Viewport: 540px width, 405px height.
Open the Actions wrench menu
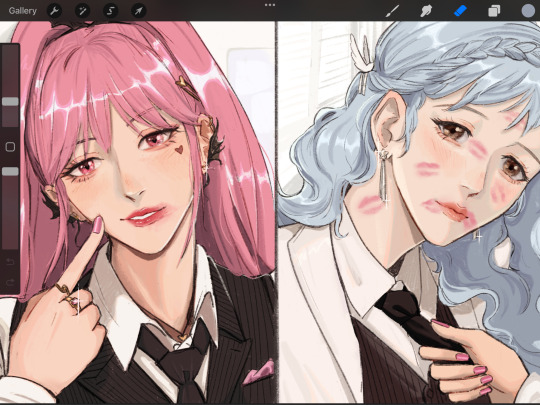[x=54, y=11]
